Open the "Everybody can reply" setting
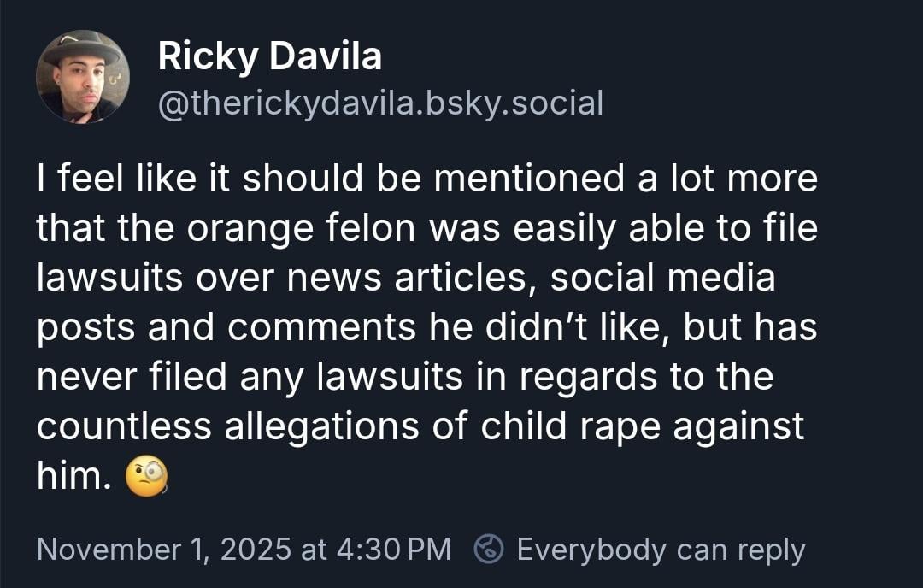The width and height of the screenshot is (923, 588). coord(661,549)
